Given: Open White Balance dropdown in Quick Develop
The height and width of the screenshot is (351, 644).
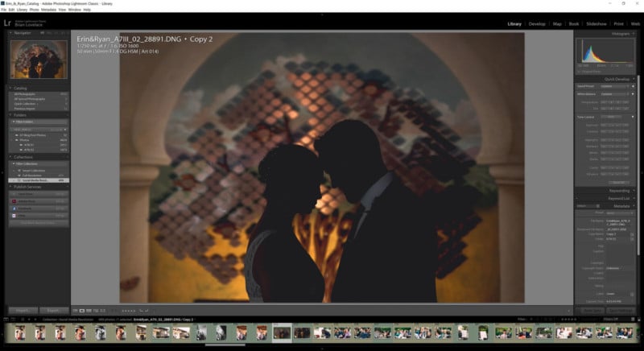Looking at the screenshot, I should click(x=614, y=94).
